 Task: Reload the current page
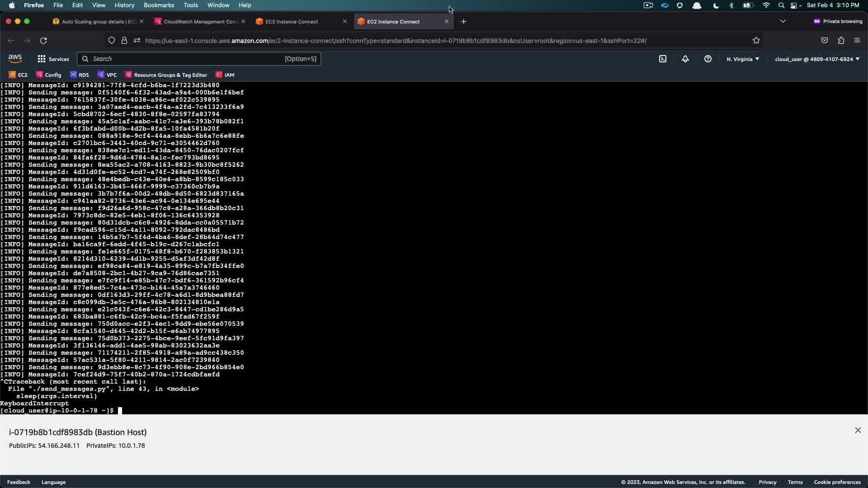click(x=43, y=41)
